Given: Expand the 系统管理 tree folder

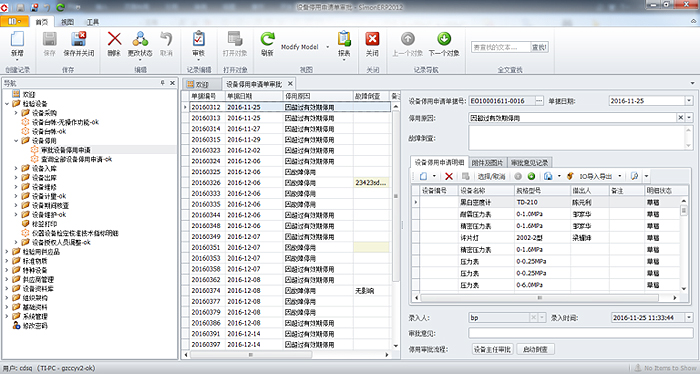Looking at the screenshot, I should coord(7,316).
